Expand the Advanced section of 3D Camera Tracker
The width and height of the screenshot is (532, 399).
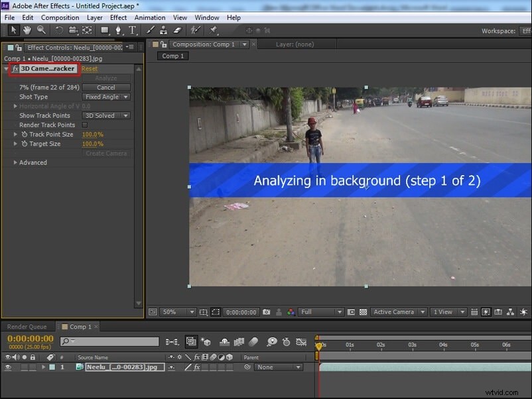(31, 162)
